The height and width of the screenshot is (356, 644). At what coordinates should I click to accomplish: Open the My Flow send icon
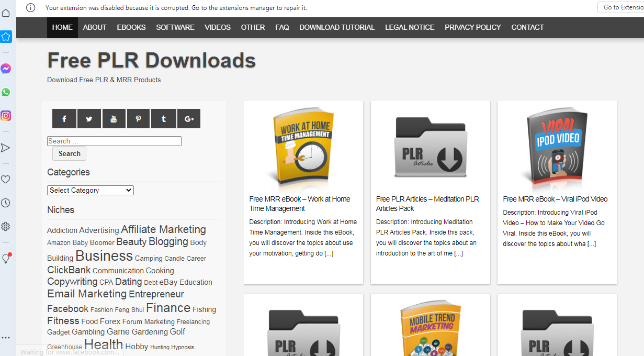(6, 148)
